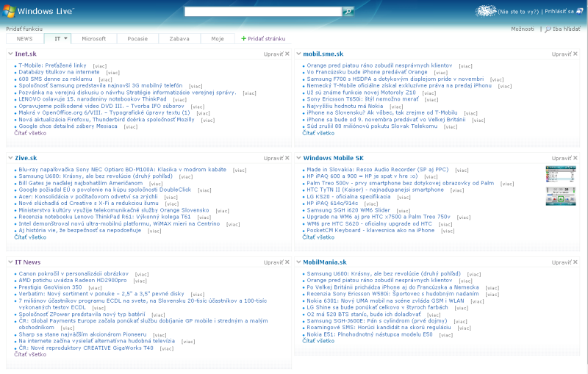The height and width of the screenshot is (374, 588).
Task: Close the mobil.sme.sk module
Action: tap(576, 54)
